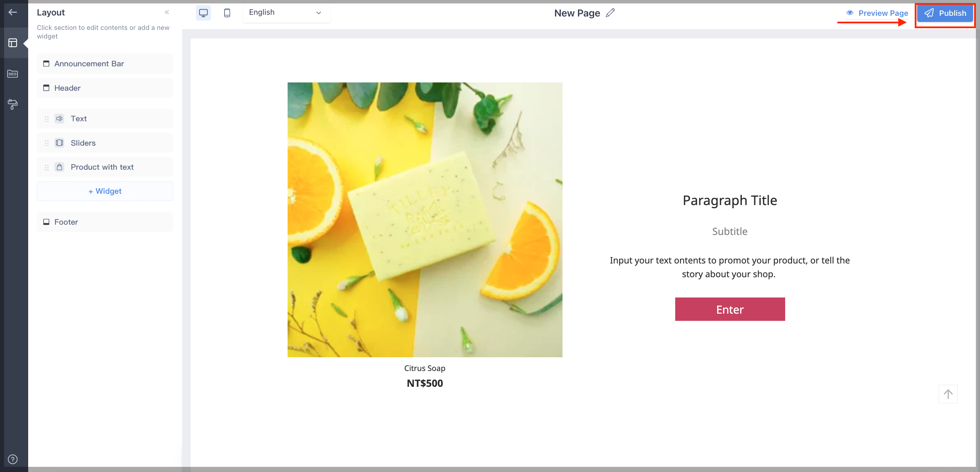Select the Announcement Bar section

click(x=104, y=64)
